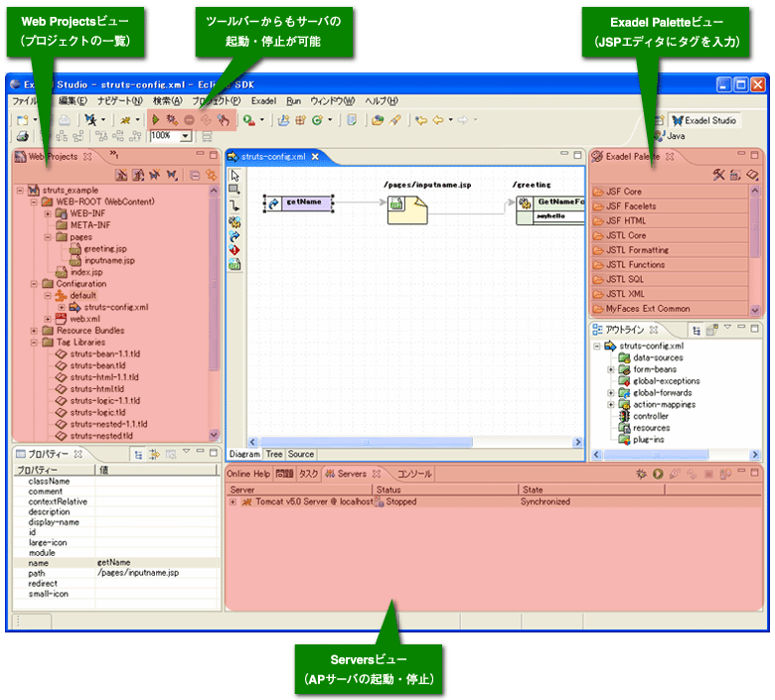Open the ヘルプ(H) menu
The image size is (775, 700).
click(x=382, y=100)
